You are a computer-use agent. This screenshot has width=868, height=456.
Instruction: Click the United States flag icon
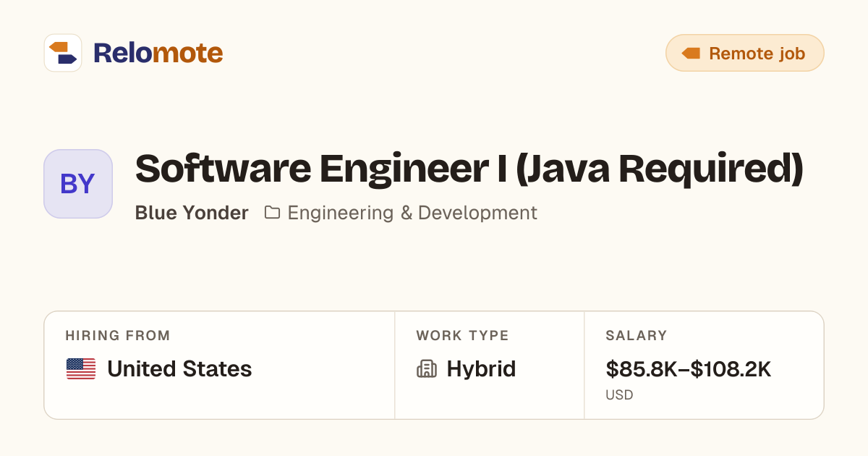(81, 369)
